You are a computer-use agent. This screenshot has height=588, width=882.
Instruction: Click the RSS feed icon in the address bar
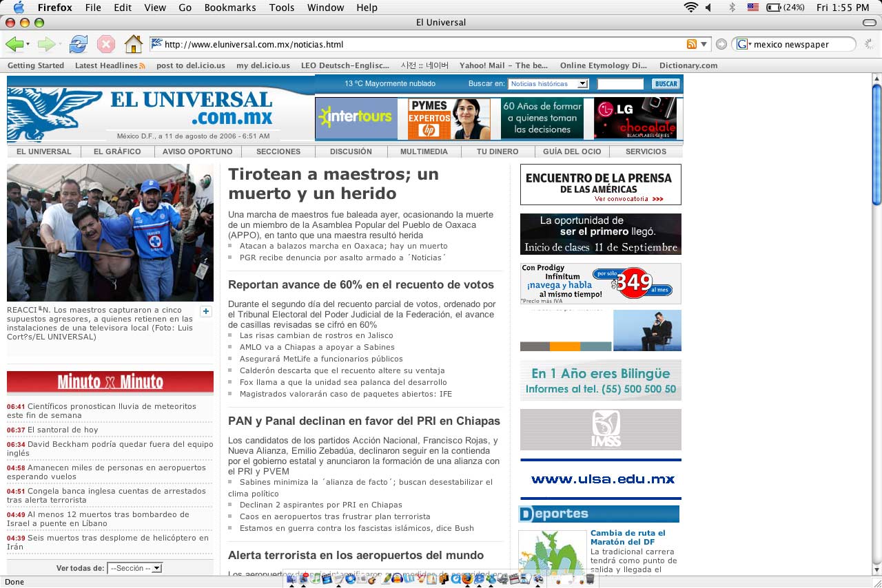692,43
